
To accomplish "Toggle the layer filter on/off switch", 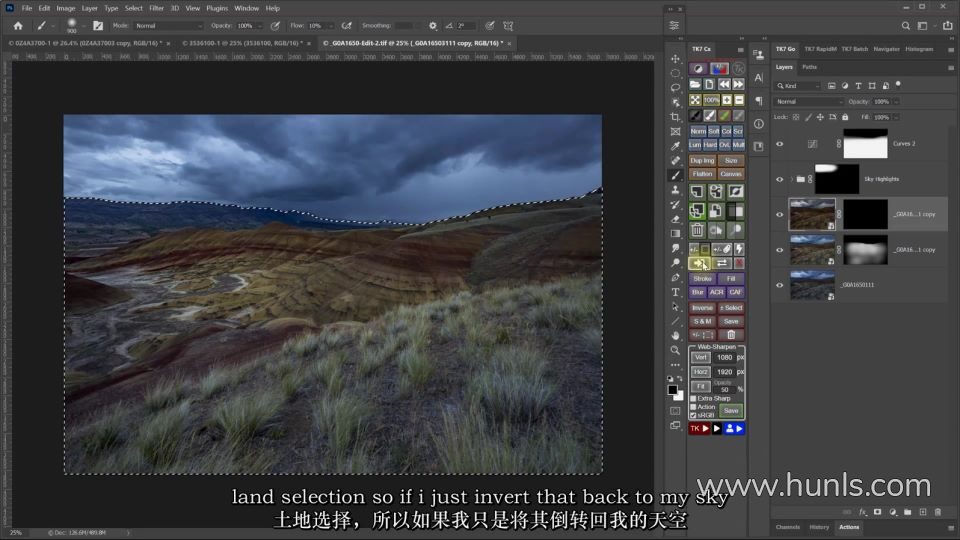I will (x=898, y=84).
